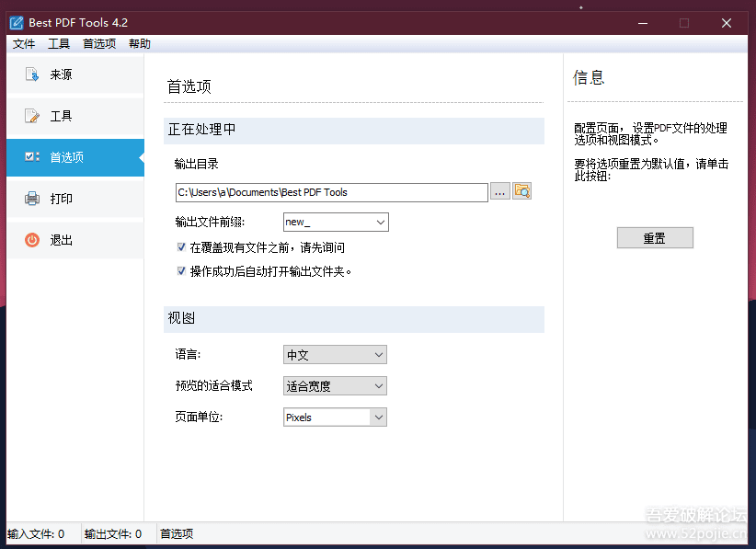Screen dimensions: 756x549
Task: Click the red 退出 power icon
Action: [x=32, y=240]
